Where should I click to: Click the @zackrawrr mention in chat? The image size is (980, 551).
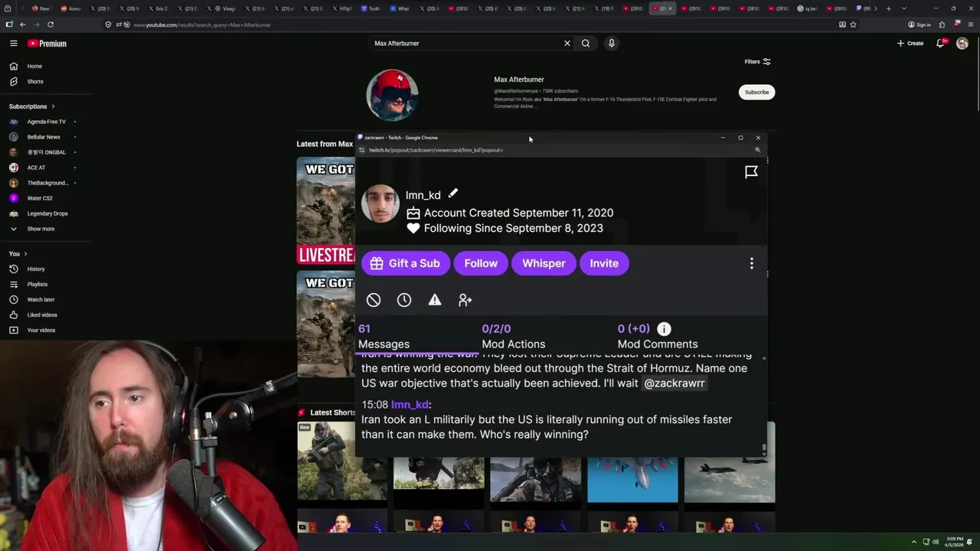(x=674, y=383)
